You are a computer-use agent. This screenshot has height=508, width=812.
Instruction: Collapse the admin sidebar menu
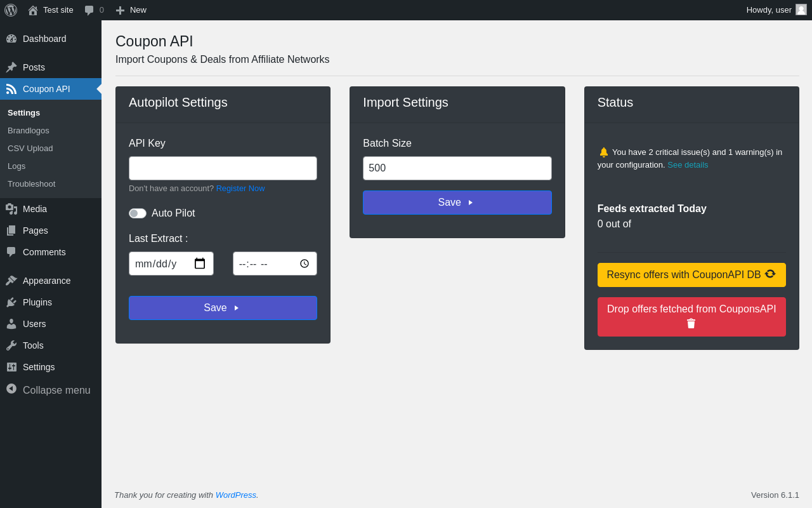pos(48,390)
